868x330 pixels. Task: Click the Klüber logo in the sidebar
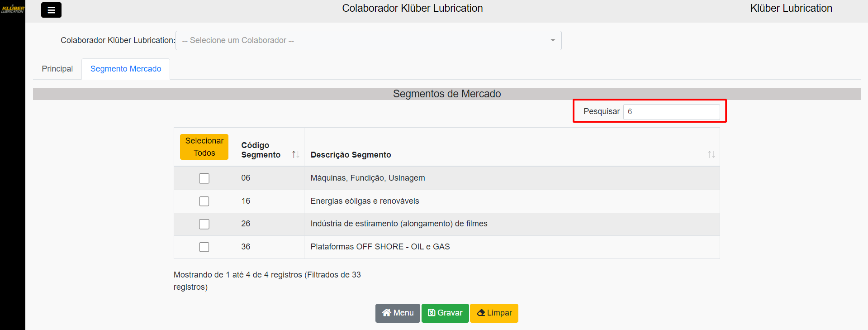[x=13, y=9]
